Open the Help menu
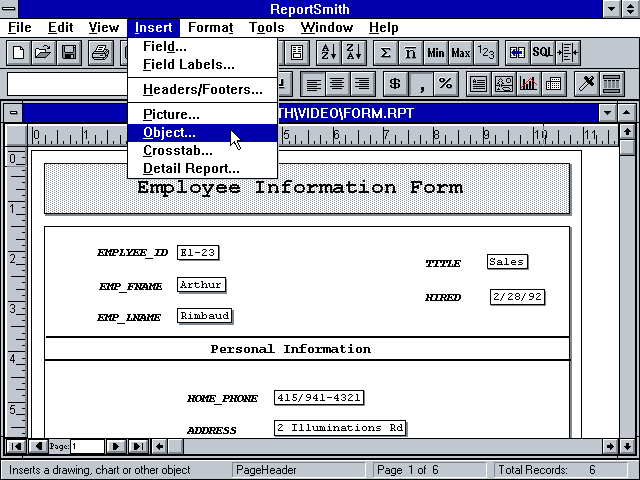The width and height of the screenshot is (640, 480). [384, 28]
